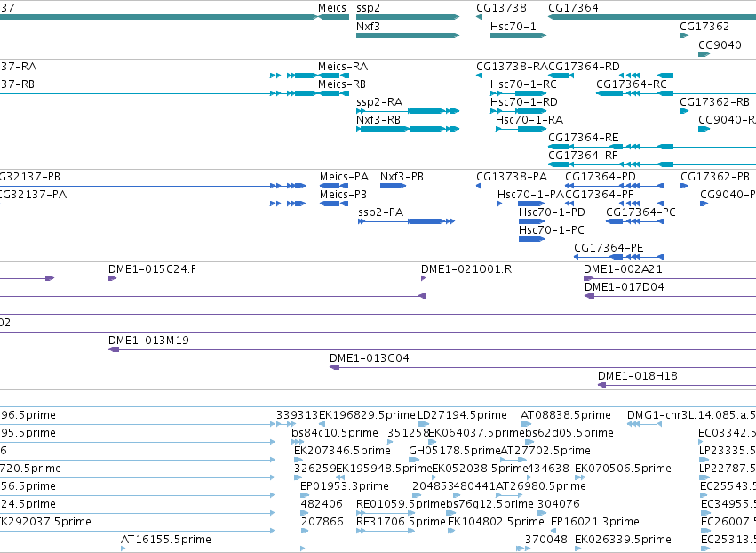Select transcript Meics-RB
Image resolution: width=756 pixels, height=553 pixels.
(x=342, y=84)
